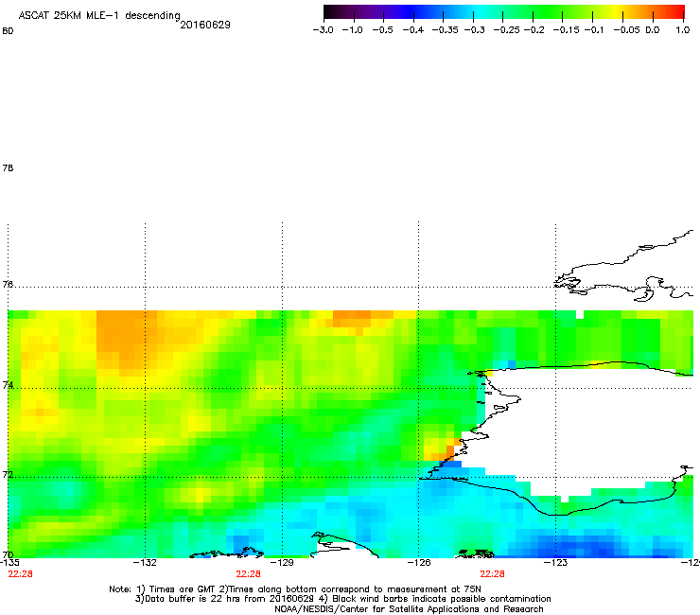Click the -0.3 color scale label

[x=475, y=30]
